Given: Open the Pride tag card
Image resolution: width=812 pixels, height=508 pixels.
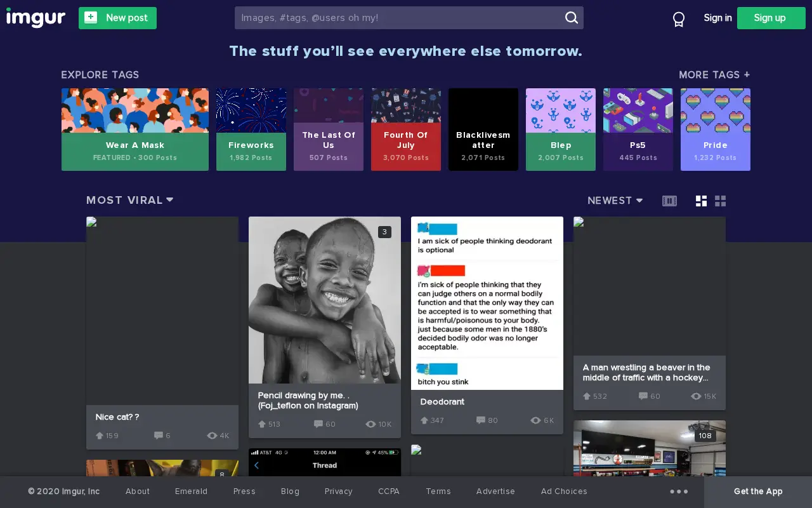Looking at the screenshot, I should pos(716,130).
